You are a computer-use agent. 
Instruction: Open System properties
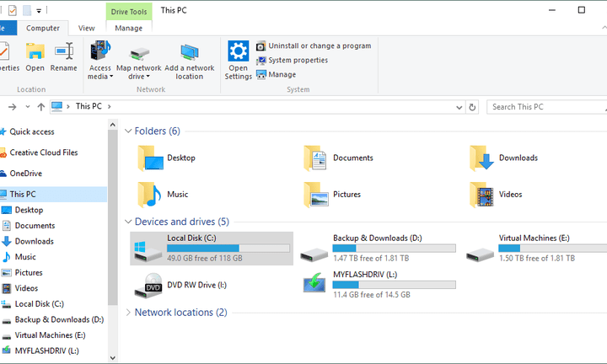click(293, 61)
